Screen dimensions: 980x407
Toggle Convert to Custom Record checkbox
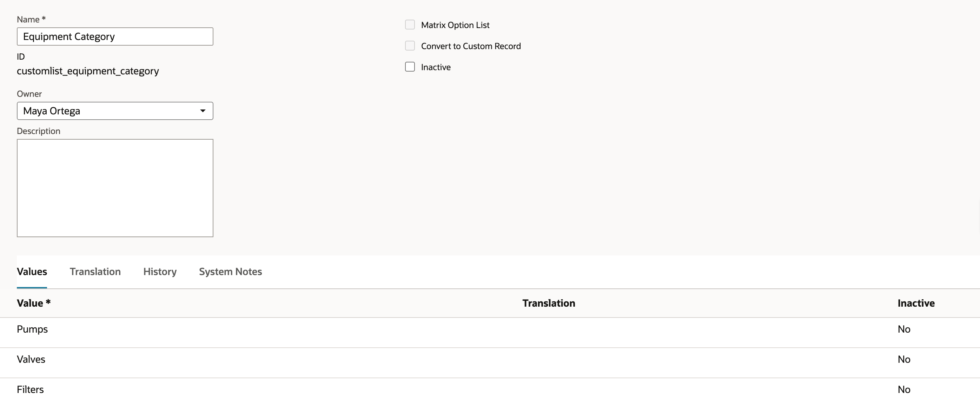coord(410,46)
